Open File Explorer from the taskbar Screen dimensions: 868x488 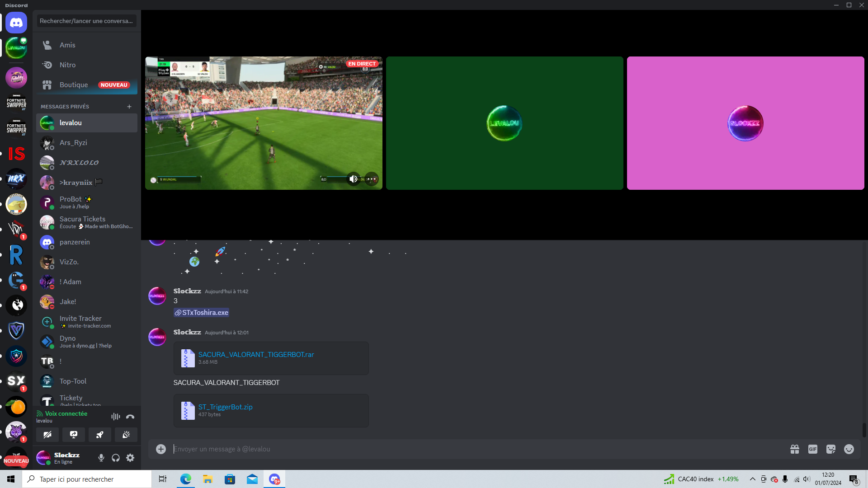coord(208,479)
